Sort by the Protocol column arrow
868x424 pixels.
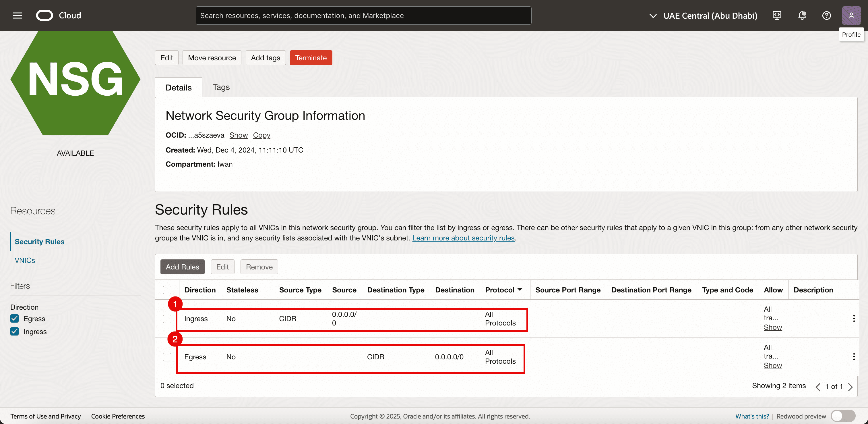tap(520, 289)
